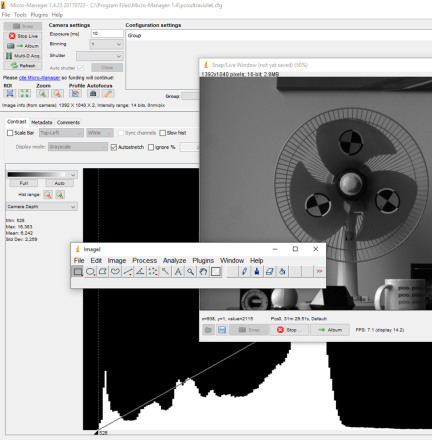Open ImageJ Analyze menu
Image resolution: width=432 pixels, height=440 pixels.
[174, 261]
